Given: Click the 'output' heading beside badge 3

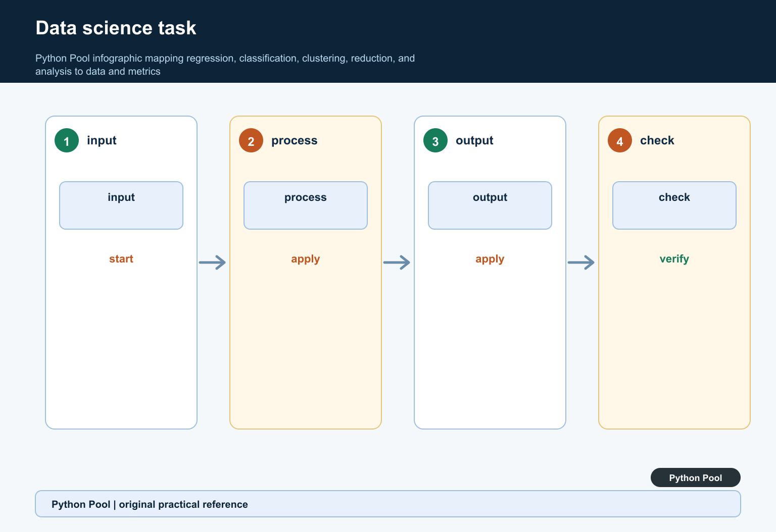Looking at the screenshot, I should click(474, 141).
